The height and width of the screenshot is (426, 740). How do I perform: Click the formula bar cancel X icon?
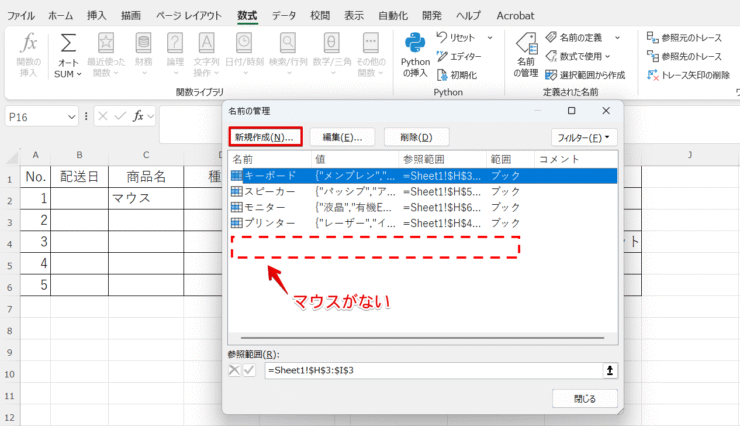click(103, 116)
